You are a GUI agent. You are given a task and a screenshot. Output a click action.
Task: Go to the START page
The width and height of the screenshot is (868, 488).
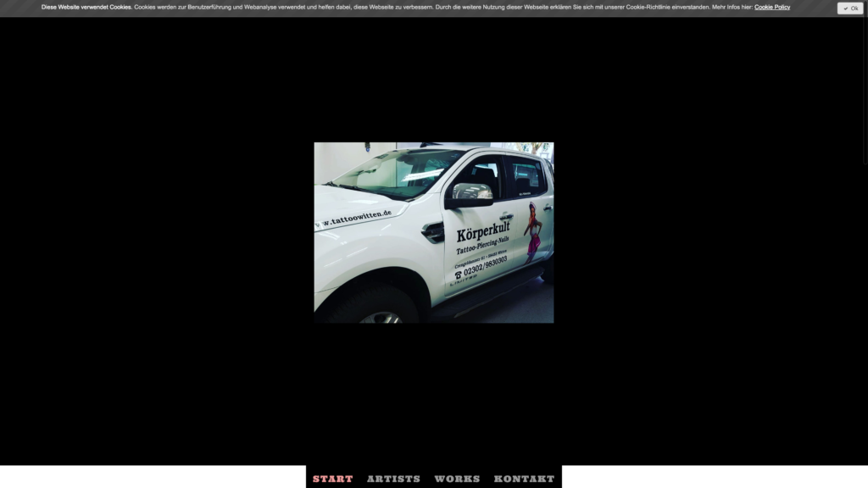pos(332,479)
